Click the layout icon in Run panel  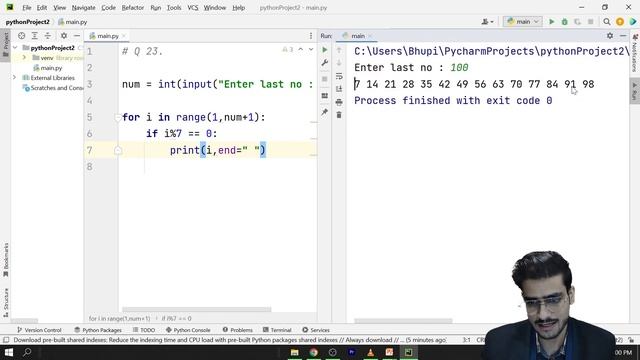324,96
